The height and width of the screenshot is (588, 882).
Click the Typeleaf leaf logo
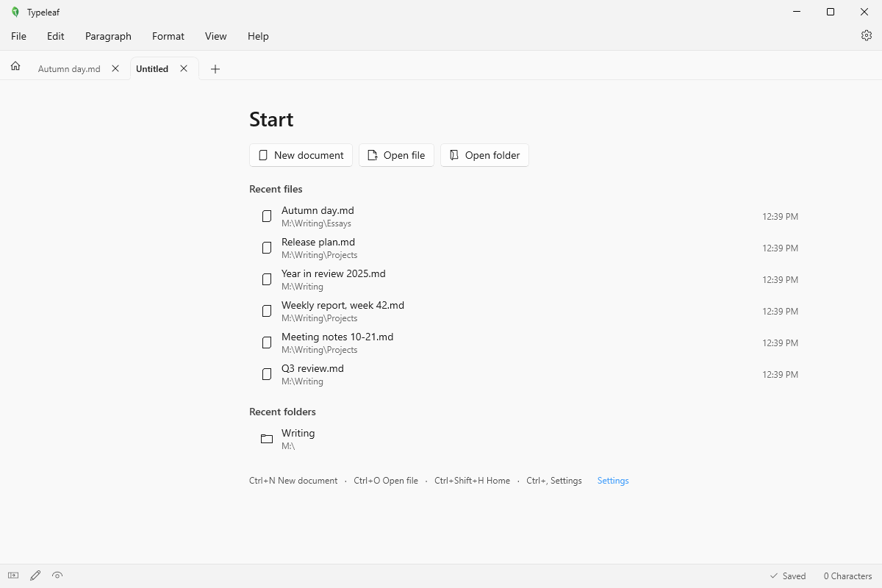[15, 12]
